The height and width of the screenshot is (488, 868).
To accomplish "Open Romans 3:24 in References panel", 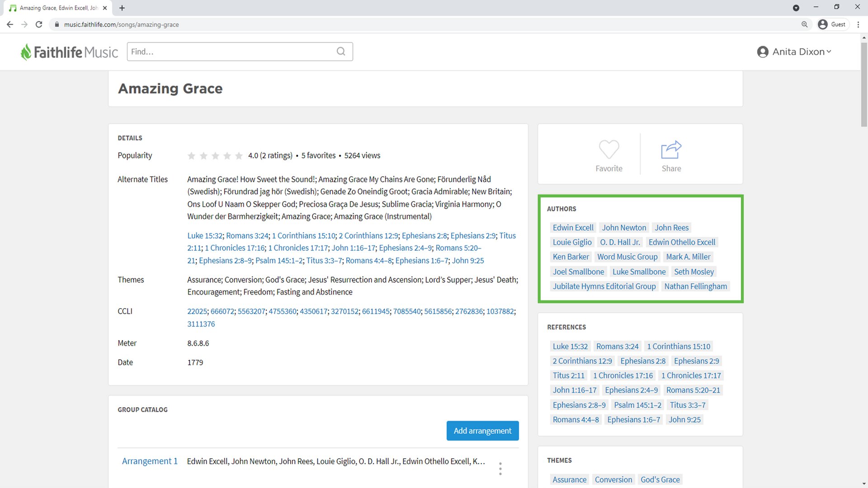I will tap(617, 346).
